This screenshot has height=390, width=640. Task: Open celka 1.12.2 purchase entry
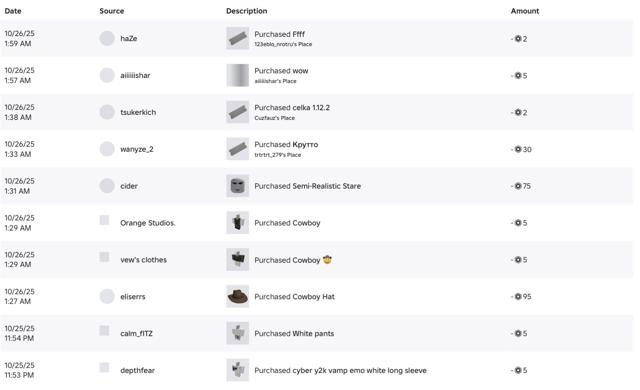click(x=292, y=108)
